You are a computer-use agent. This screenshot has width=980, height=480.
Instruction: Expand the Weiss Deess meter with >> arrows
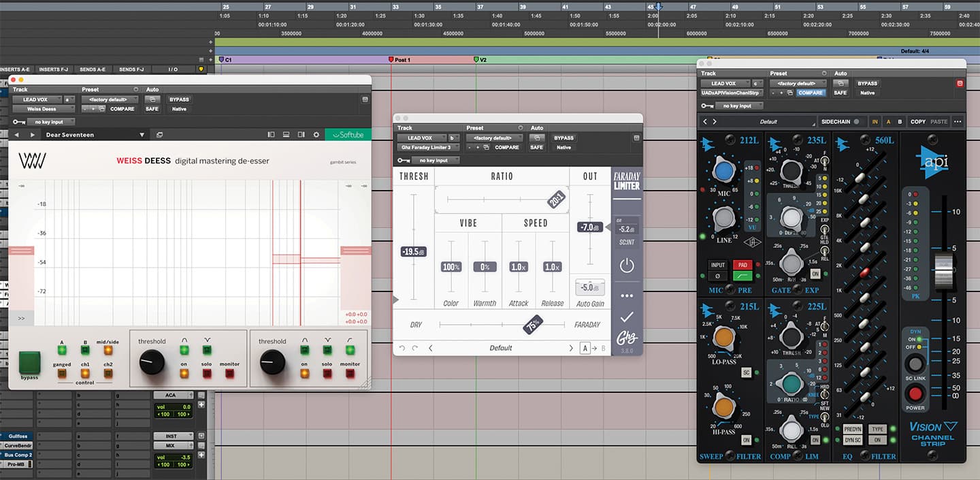pos(21,318)
